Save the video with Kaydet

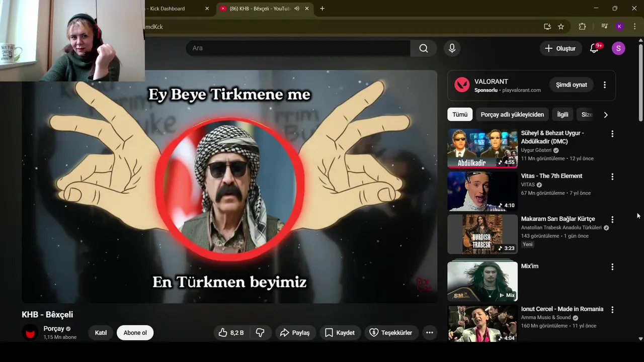point(340,333)
